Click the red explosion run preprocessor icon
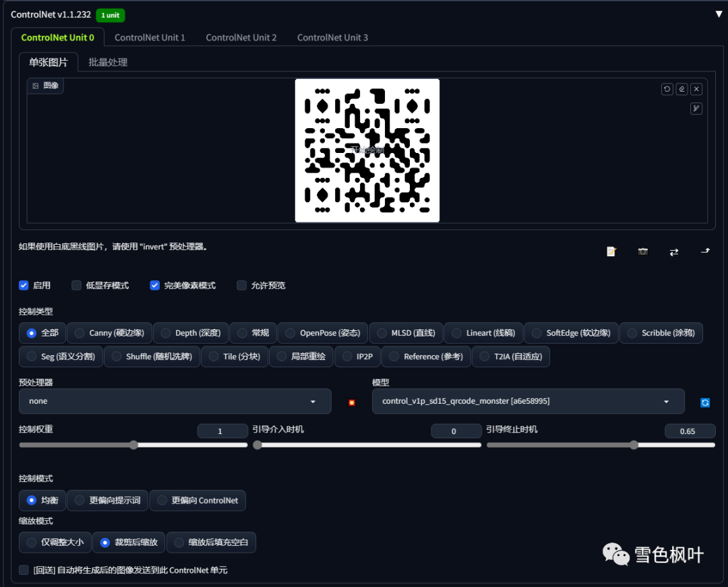Viewport: 728px width, 587px height. 351,402
